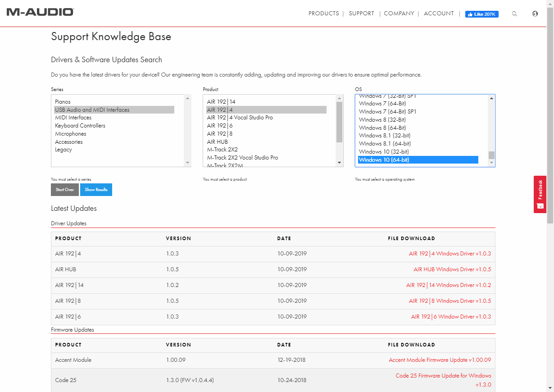Image resolution: width=554 pixels, height=392 pixels.
Task: Select Windows 8.1 (32-bit) in OS list
Action: tap(418, 135)
